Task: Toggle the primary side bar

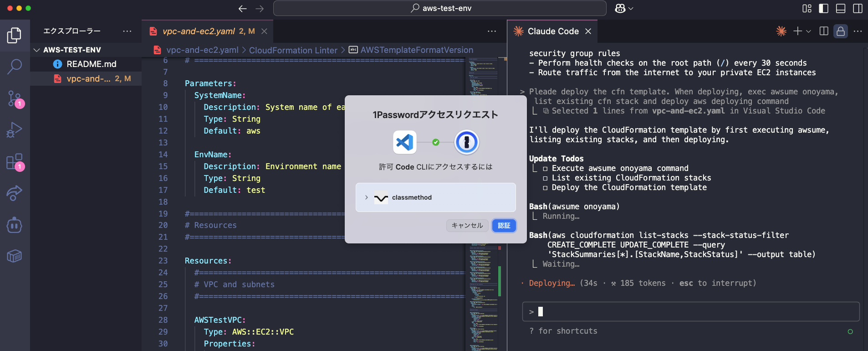Action: tap(824, 8)
